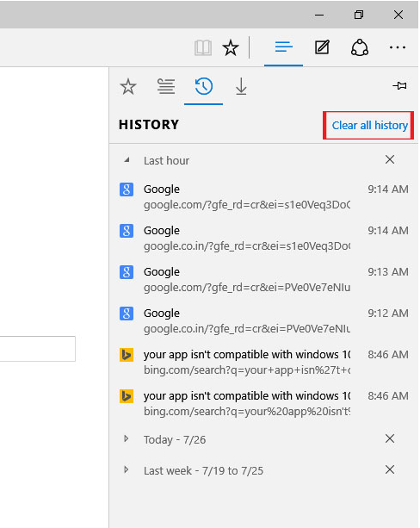Open the Downloads arrow tab
420x528 pixels.
241,86
